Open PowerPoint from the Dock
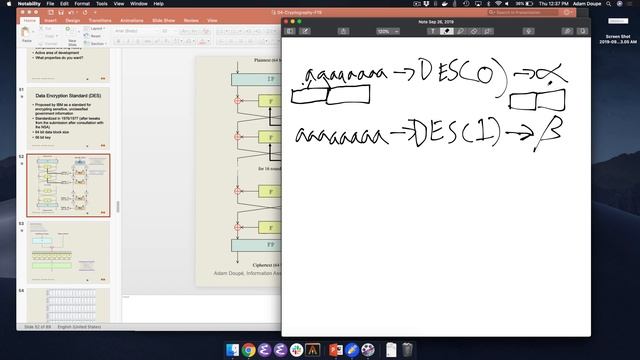Viewport: 640px width, 360px height. point(336,350)
